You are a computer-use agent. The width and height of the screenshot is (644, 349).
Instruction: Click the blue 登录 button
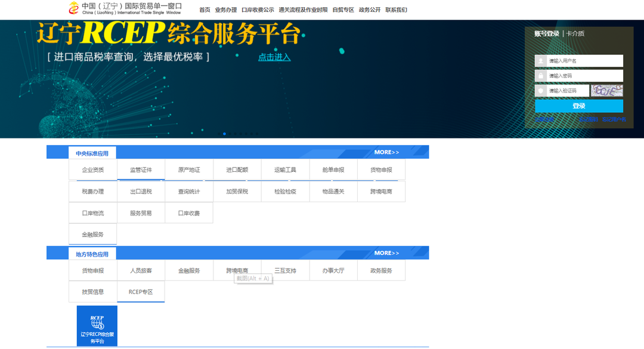coord(578,106)
